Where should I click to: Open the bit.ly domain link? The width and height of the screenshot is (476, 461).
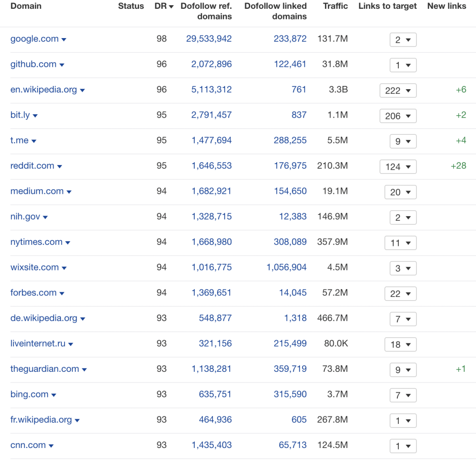point(20,115)
